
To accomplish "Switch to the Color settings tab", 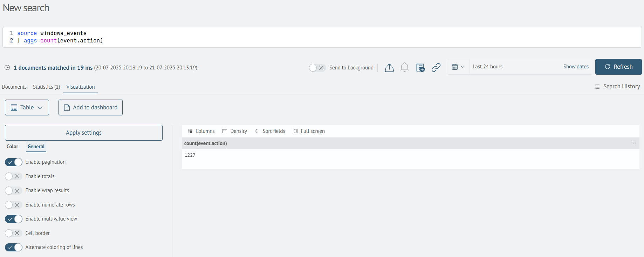I will [12, 147].
